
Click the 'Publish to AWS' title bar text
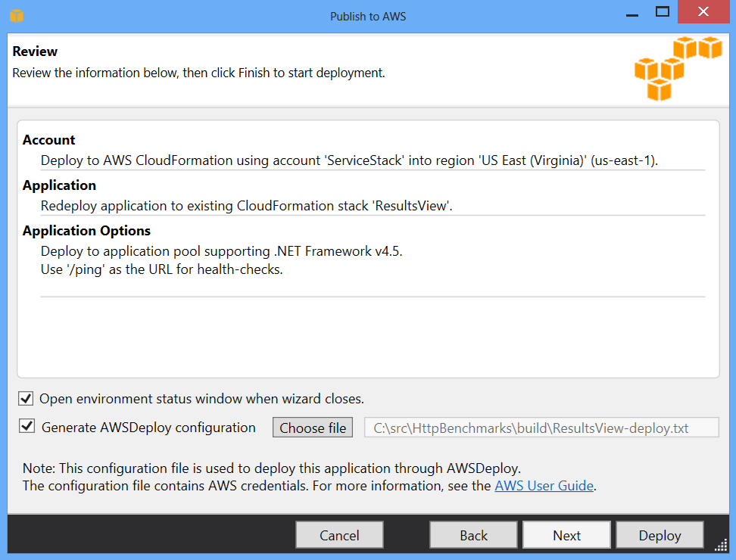click(368, 16)
